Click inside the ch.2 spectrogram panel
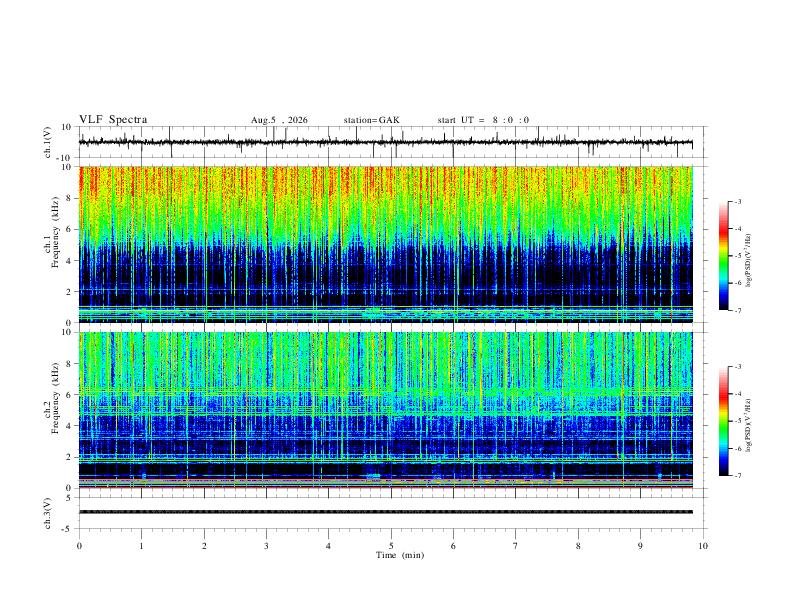 (x=385, y=410)
